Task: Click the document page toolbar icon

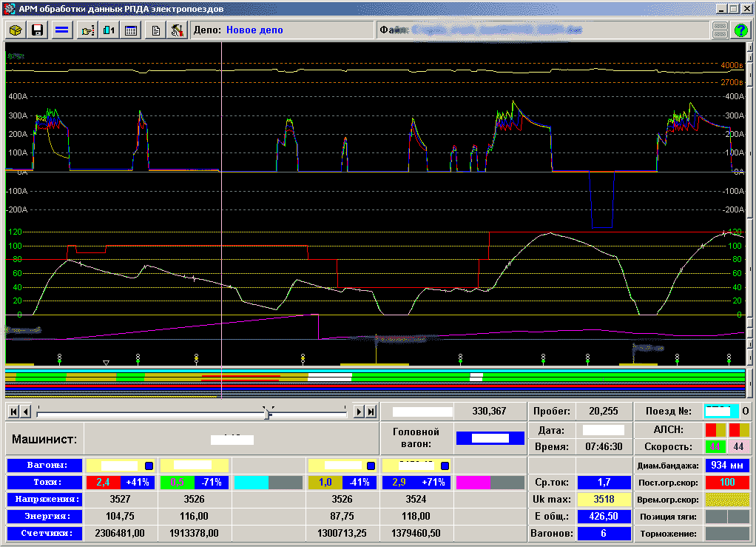Action: pyautogui.click(x=156, y=30)
